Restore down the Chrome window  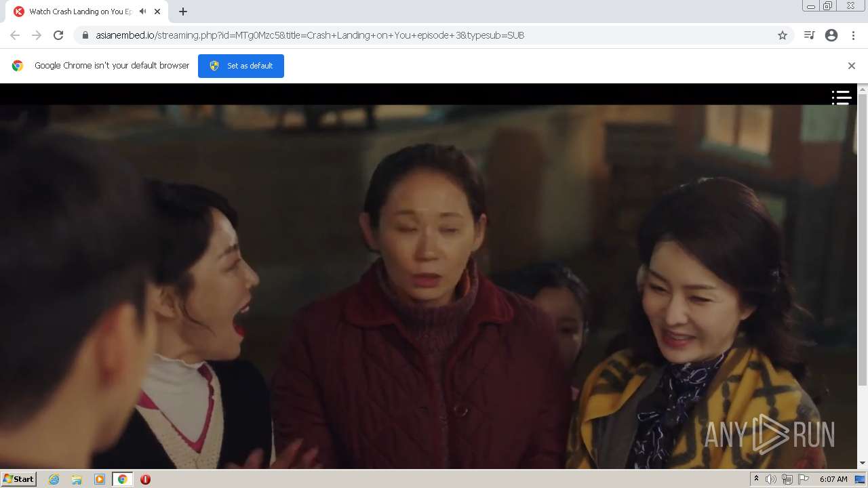tap(828, 6)
